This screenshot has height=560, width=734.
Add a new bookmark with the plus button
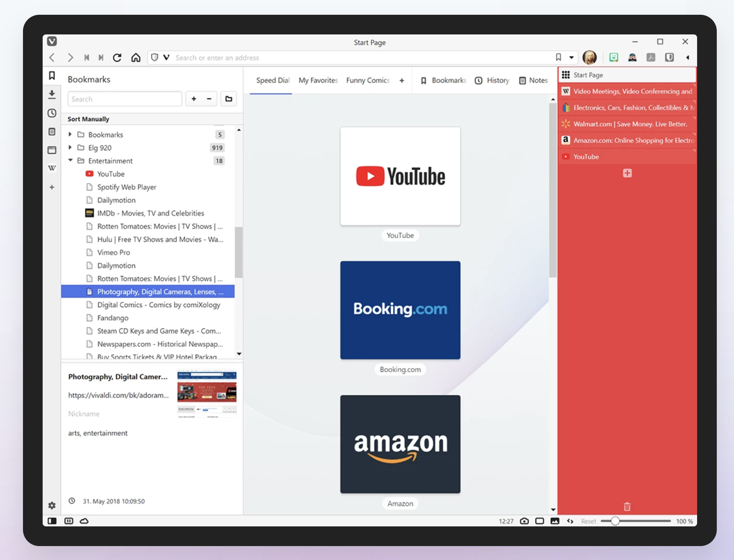[194, 99]
